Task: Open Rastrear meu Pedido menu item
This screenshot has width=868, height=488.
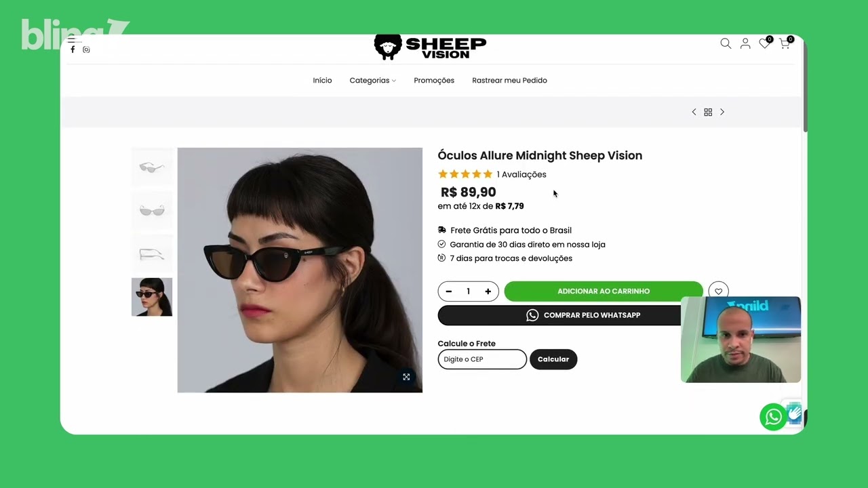Action: click(x=509, y=80)
